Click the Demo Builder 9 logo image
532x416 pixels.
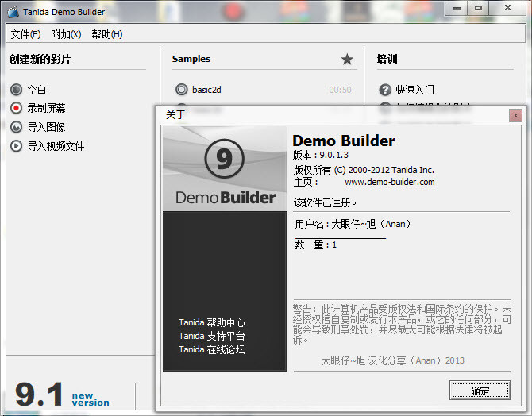(x=225, y=168)
